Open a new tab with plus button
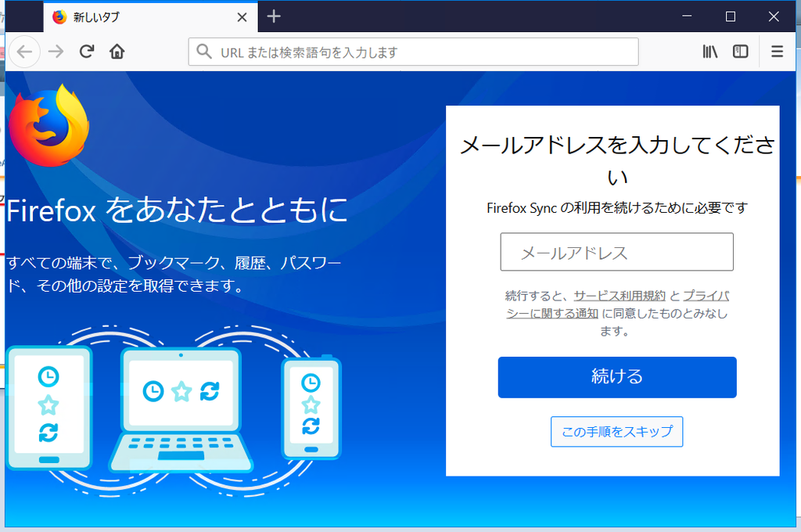Image resolution: width=801 pixels, height=532 pixels. (x=274, y=16)
